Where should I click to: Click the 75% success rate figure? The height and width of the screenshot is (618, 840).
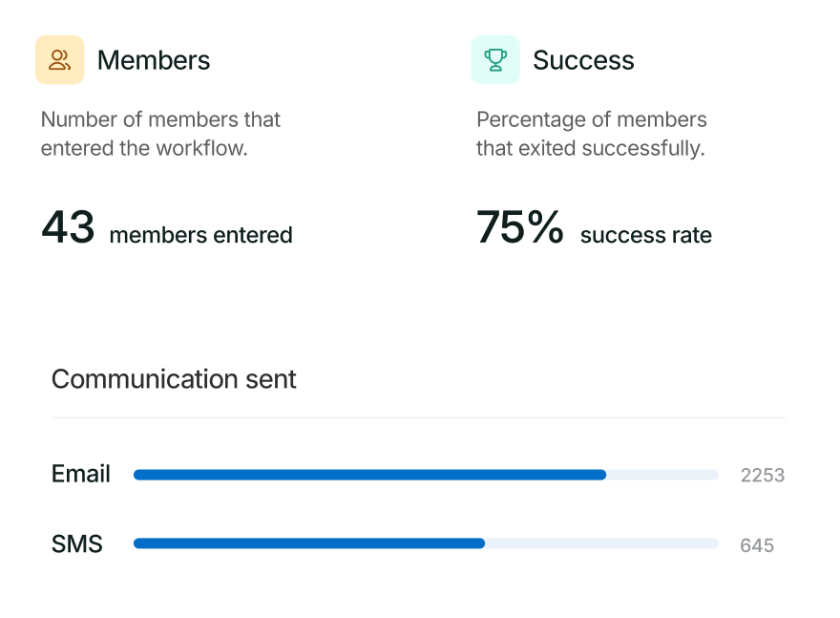tap(519, 227)
